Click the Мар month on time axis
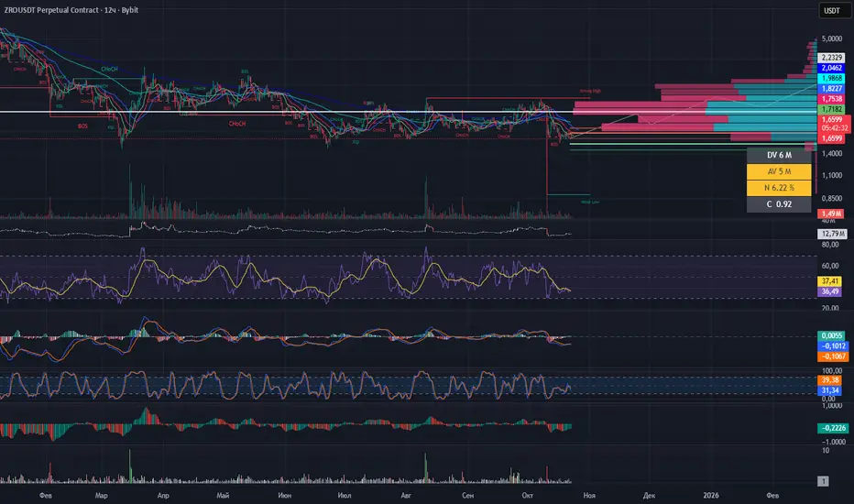Screen dimensions: 854x504 click(x=102, y=495)
